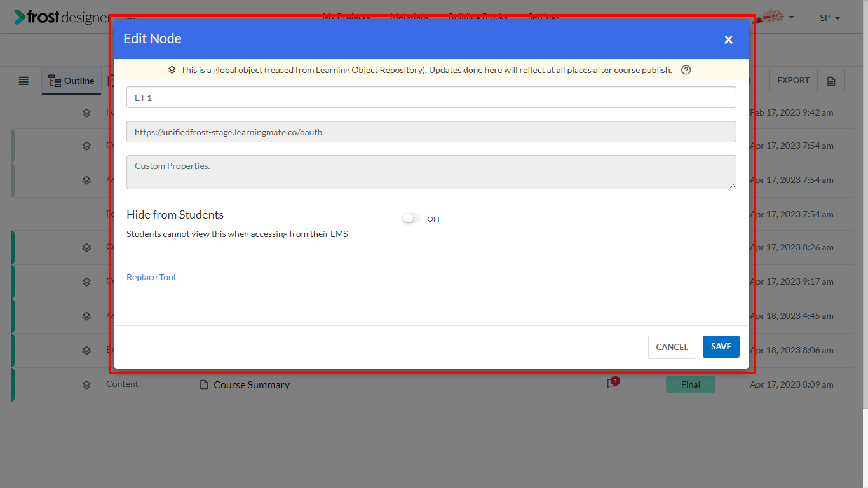Click date Apr 17, 2023 9:17 am
The width and height of the screenshot is (868, 488).
(792, 281)
